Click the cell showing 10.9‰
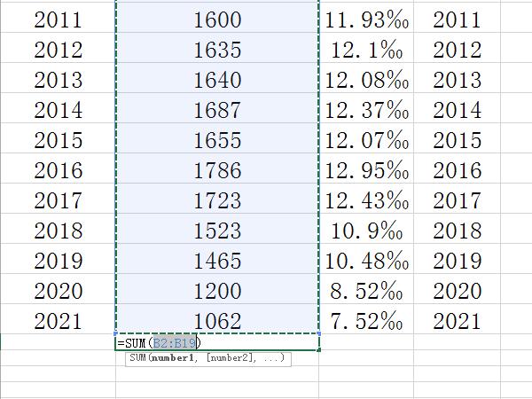The image size is (532, 399). 366,231
